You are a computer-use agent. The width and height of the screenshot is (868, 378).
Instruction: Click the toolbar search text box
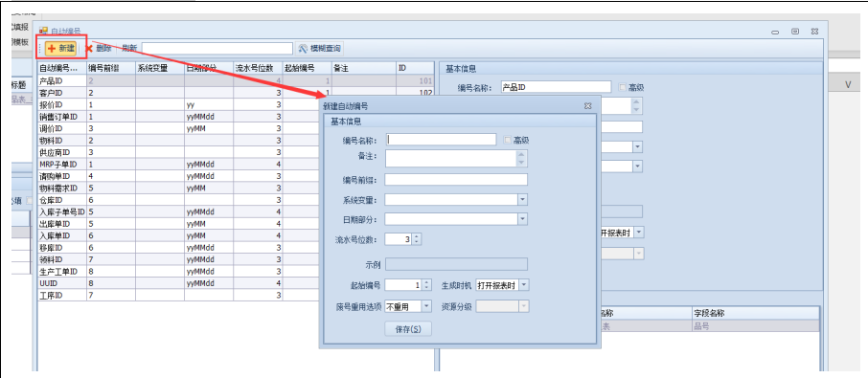click(x=217, y=49)
